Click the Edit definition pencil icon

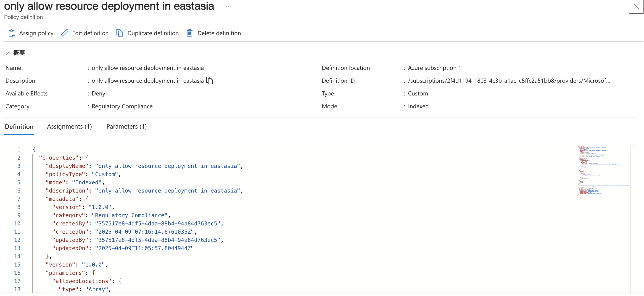point(64,33)
